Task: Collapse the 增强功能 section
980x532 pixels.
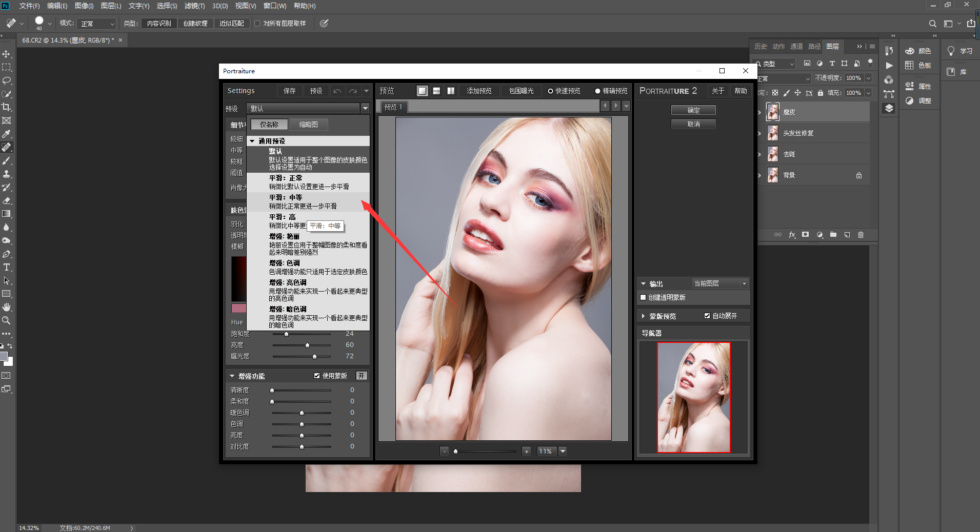Action: point(232,376)
